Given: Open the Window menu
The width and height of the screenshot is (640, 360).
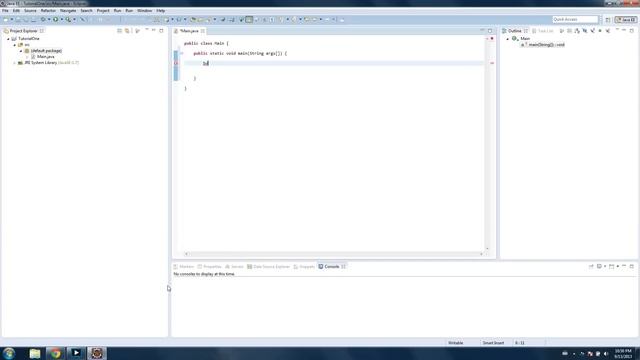Looking at the screenshot, I should (x=144, y=11).
